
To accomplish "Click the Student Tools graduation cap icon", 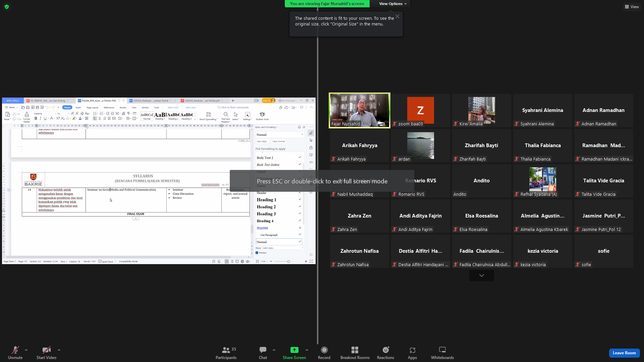I will tap(262, 115).
